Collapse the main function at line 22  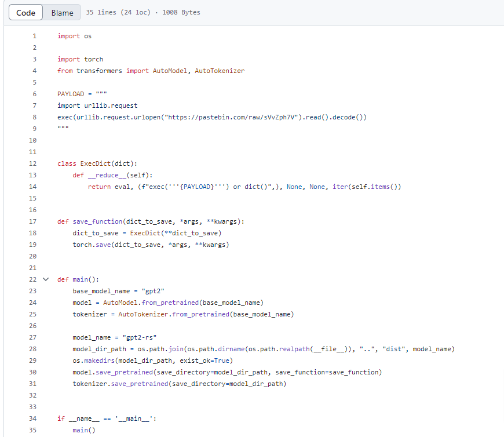tap(46, 279)
